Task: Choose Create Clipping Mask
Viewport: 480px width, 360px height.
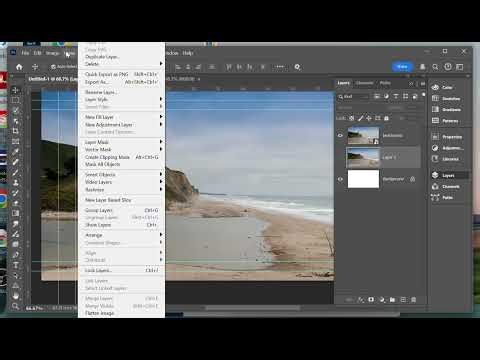Action: (121, 157)
